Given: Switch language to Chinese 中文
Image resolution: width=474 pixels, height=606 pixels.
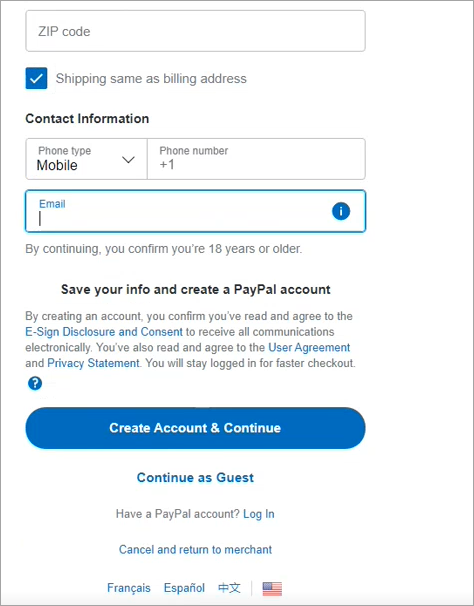Looking at the screenshot, I should coord(229,588).
